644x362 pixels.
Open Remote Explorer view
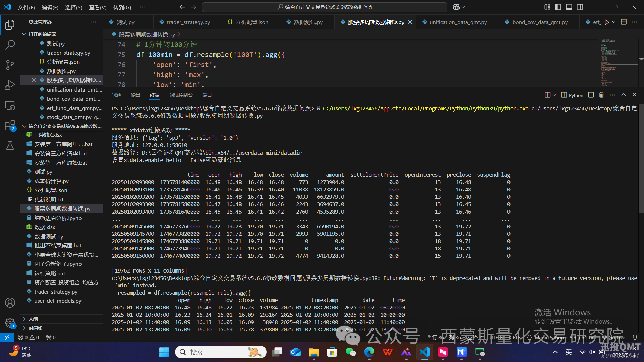coord(10,106)
